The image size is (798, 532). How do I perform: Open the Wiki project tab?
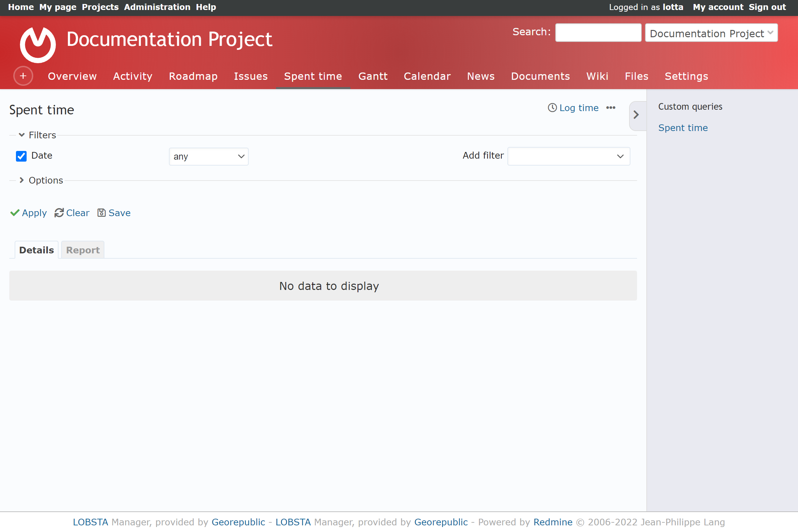[597, 76]
